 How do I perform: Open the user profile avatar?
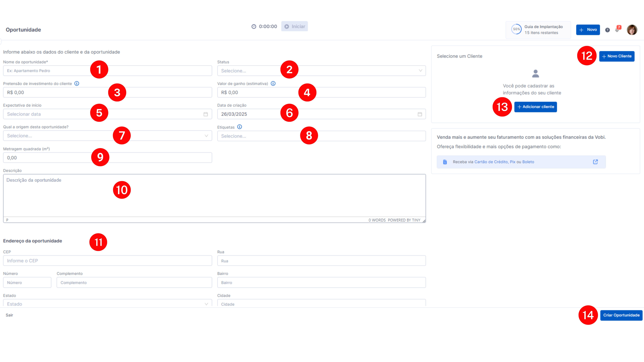pos(632,30)
